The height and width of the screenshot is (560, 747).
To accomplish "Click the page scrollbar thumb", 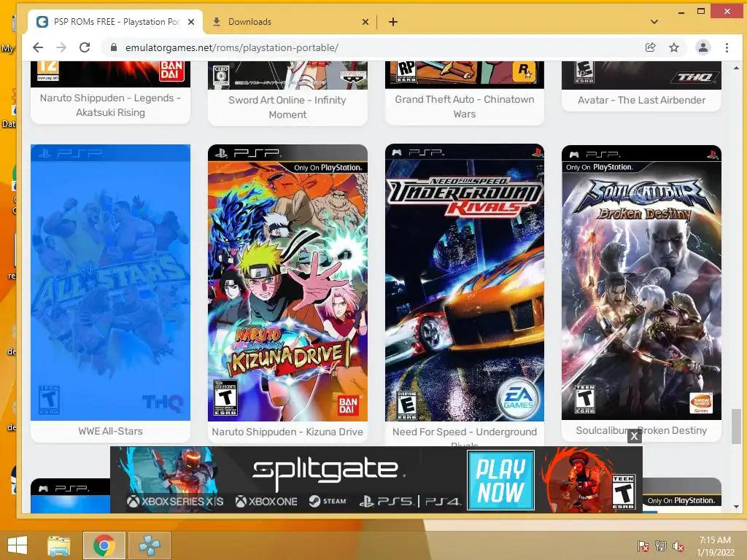I will [737, 426].
